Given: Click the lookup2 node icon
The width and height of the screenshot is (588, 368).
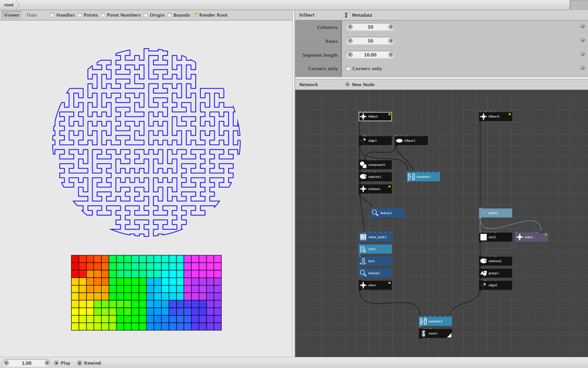Looking at the screenshot, I should (x=363, y=273).
